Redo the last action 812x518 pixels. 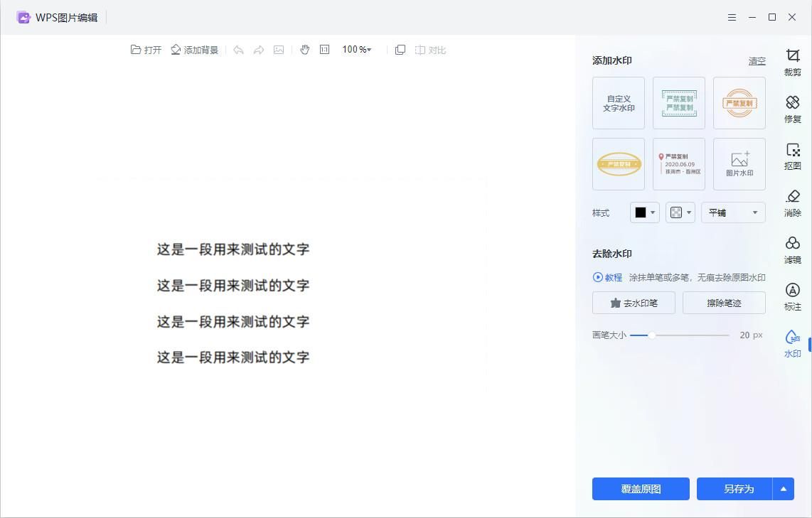pyautogui.click(x=258, y=50)
